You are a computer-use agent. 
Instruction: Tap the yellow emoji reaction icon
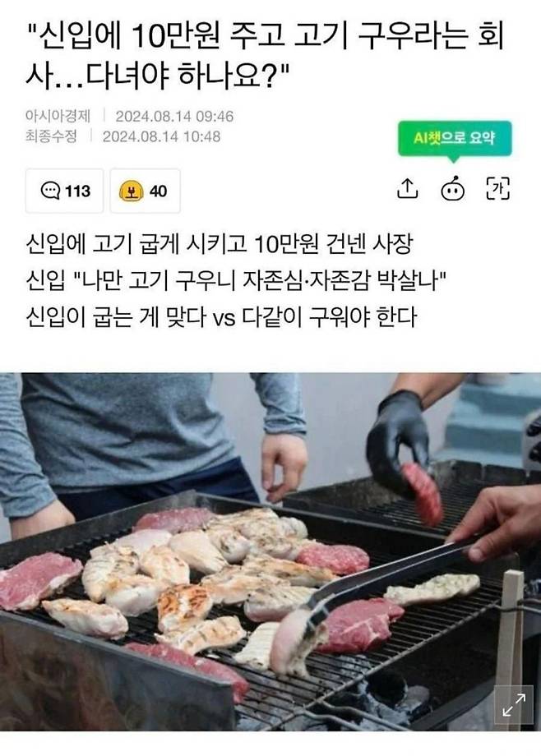tap(131, 191)
